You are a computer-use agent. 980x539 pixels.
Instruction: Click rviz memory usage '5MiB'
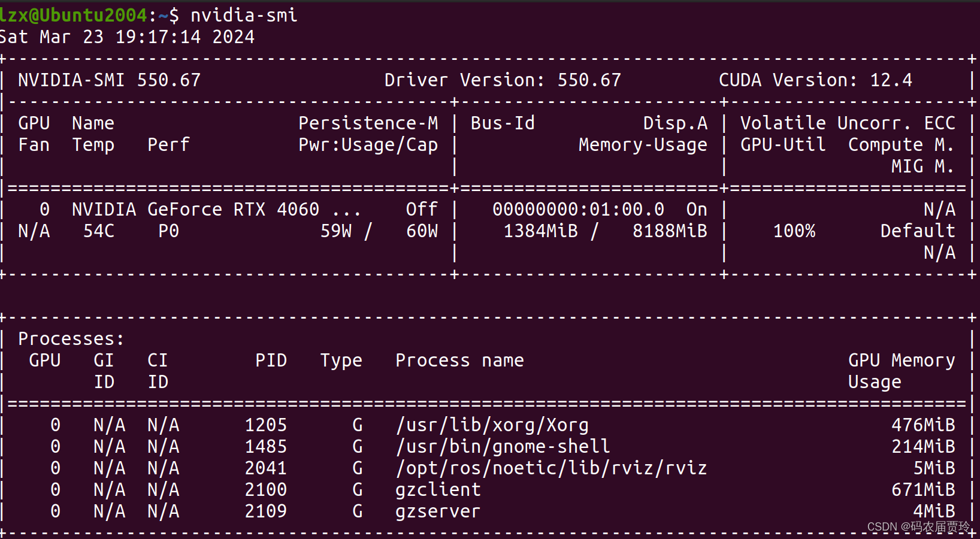[x=934, y=468]
